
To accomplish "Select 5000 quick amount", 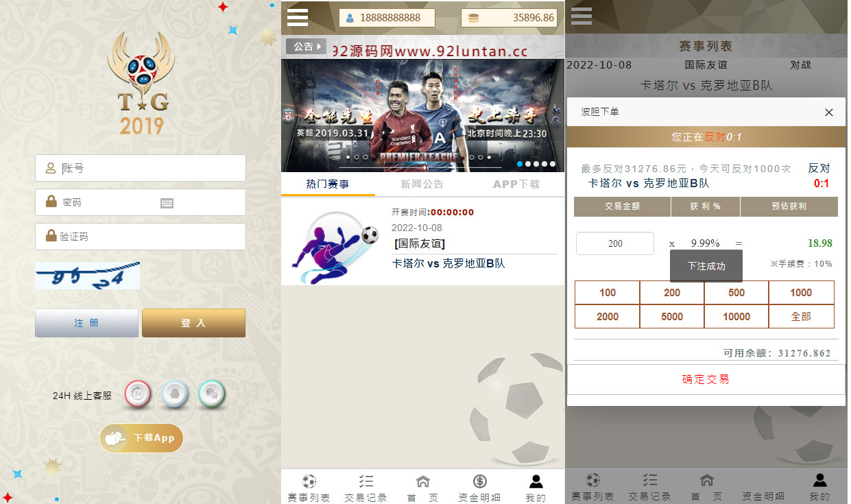I will tap(672, 317).
